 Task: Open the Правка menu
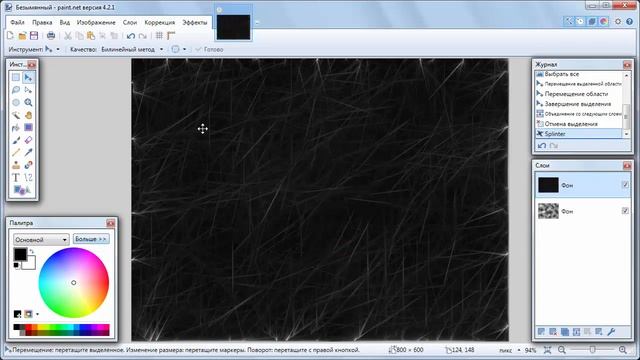tap(42, 22)
